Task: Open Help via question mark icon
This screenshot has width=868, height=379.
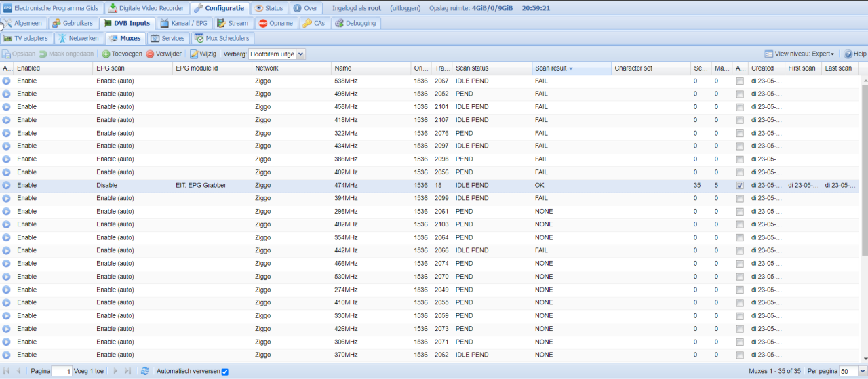Action: 848,54
